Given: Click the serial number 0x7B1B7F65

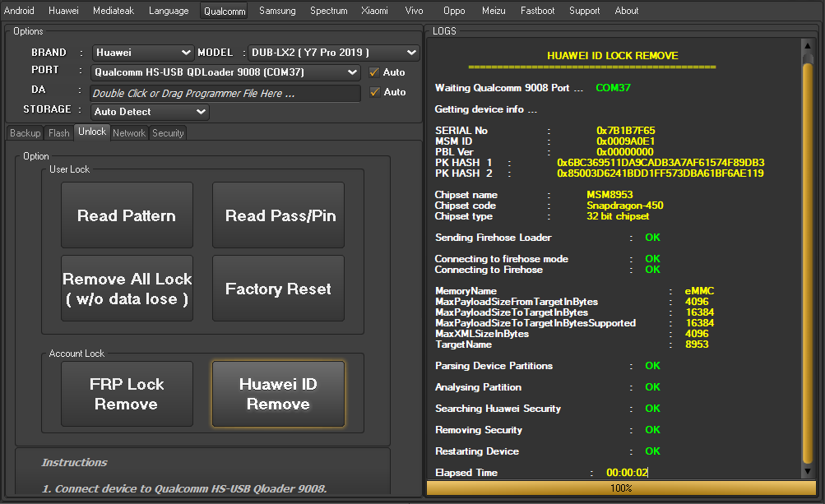Looking at the screenshot, I should 626,131.
